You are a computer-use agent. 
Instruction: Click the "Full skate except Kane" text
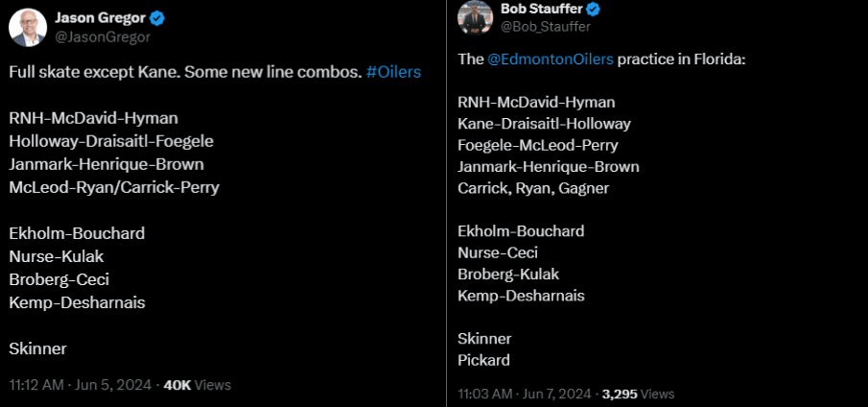coord(97,72)
